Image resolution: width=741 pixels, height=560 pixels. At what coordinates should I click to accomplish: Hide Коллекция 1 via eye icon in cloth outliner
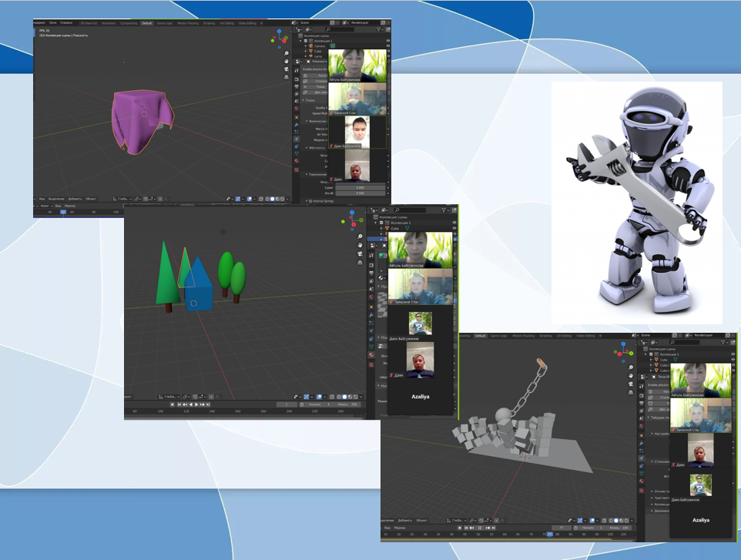coord(387,41)
